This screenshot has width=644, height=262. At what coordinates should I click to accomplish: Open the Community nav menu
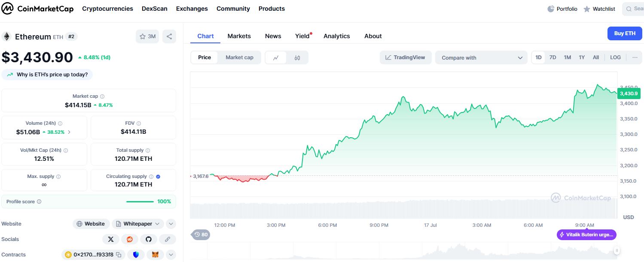[x=233, y=9]
